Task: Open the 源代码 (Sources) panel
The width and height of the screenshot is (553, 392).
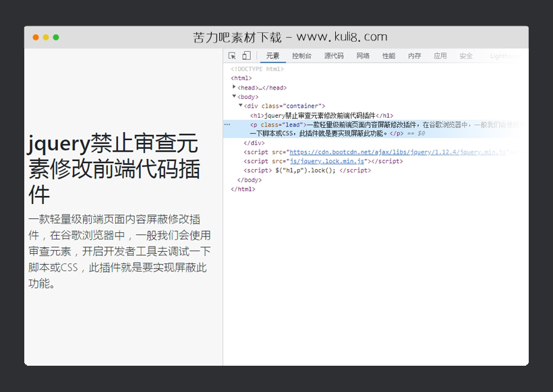Action: [334, 55]
